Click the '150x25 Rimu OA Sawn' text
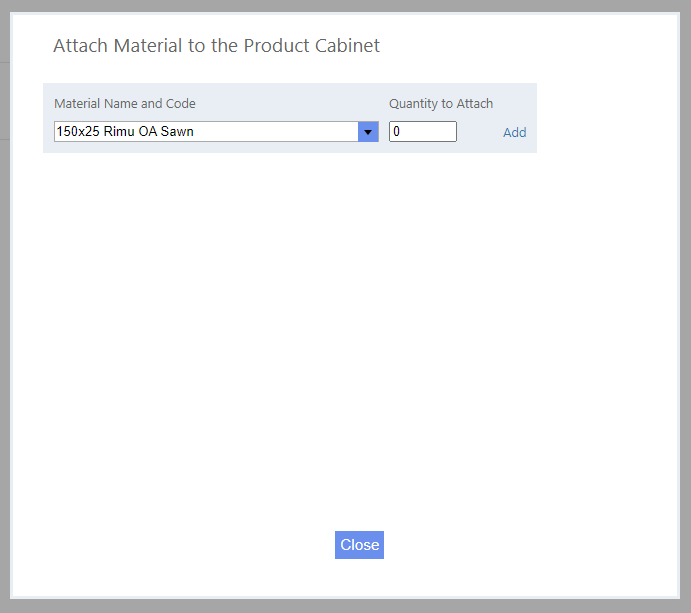The image size is (691, 613). pyautogui.click(x=125, y=132)
